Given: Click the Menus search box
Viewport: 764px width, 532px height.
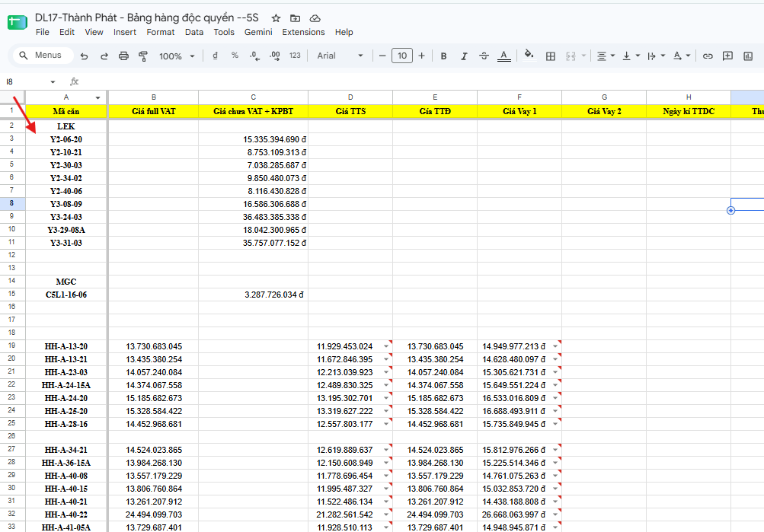Looking at the screenshot, I should 43,56.
